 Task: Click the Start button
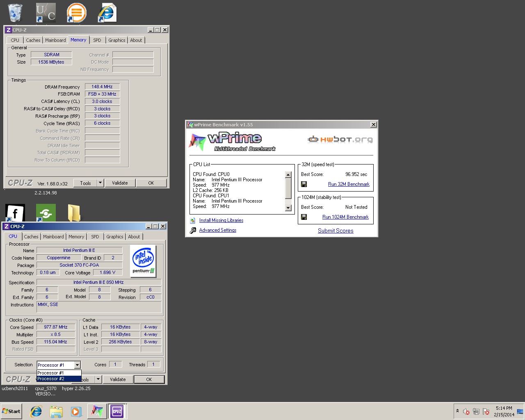pos(11,411)
